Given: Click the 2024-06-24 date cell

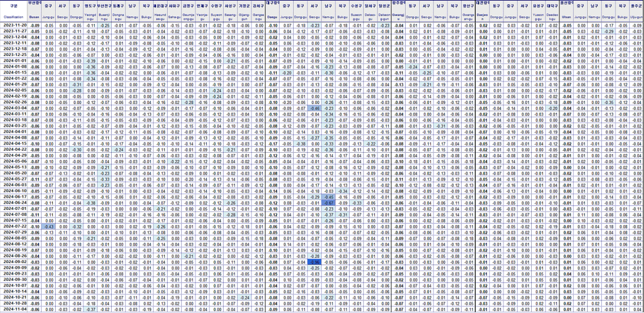Looking at the screenshot, I should pyautogui.click(x=13, y=203).
